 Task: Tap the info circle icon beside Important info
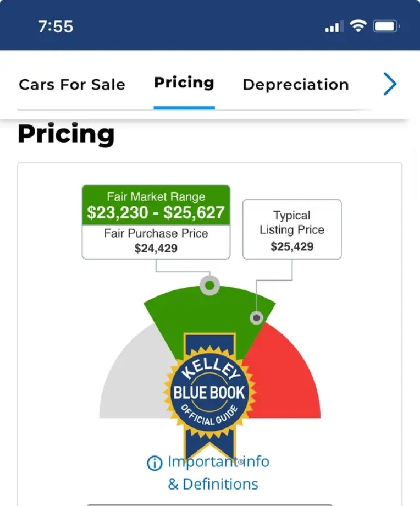coord(154,463)
